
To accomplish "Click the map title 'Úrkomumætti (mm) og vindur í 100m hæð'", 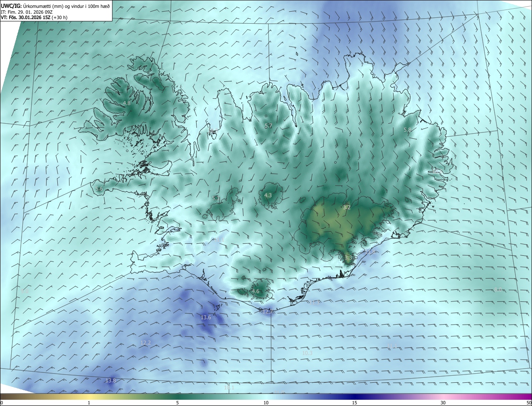I will pos(66,6).
